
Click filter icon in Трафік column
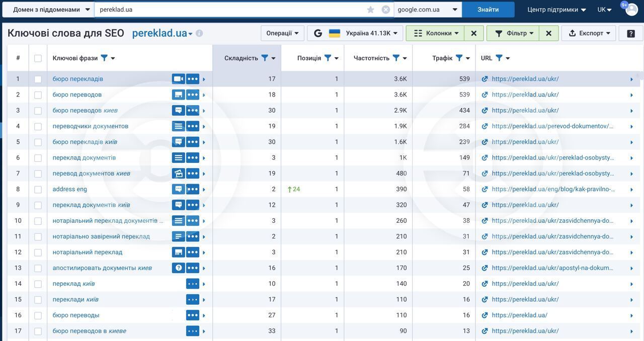[x=459, y=58]
